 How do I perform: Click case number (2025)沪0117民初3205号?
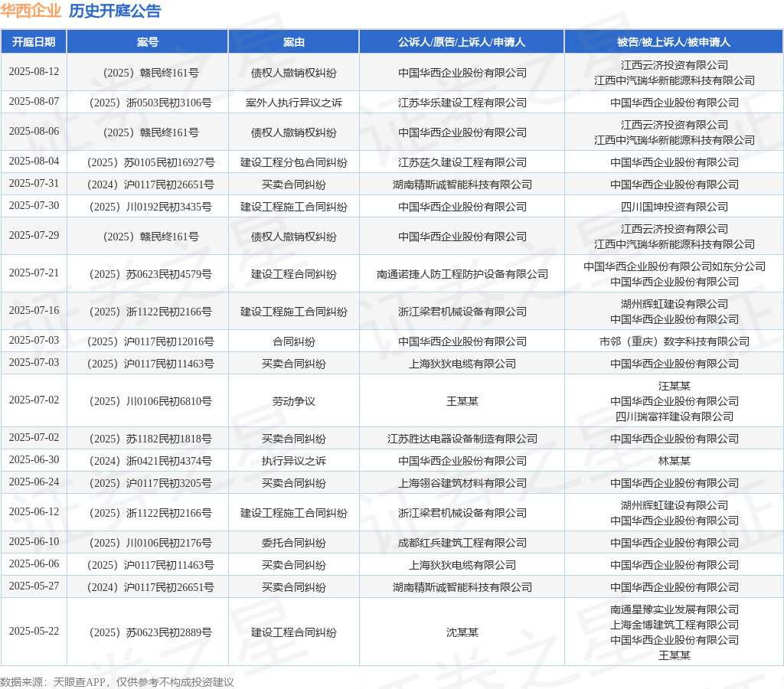pyautogui.click(x=151, y=483)
